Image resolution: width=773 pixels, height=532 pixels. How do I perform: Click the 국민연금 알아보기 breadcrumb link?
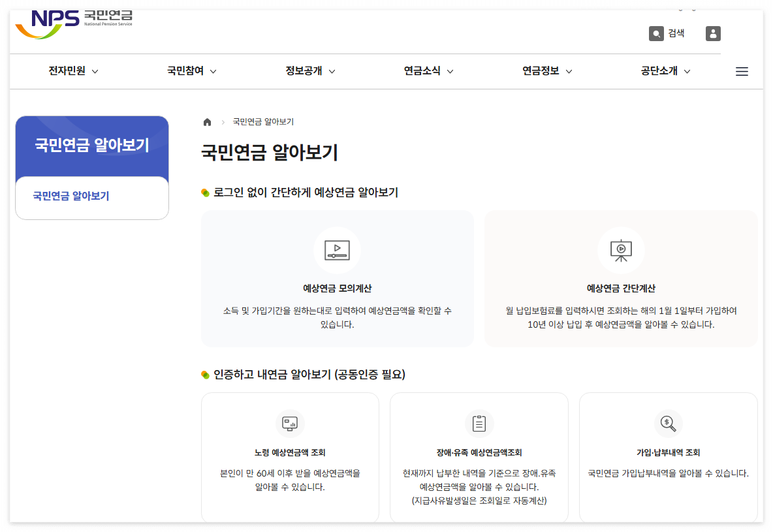pyautogui.click(x=263, y=122)
